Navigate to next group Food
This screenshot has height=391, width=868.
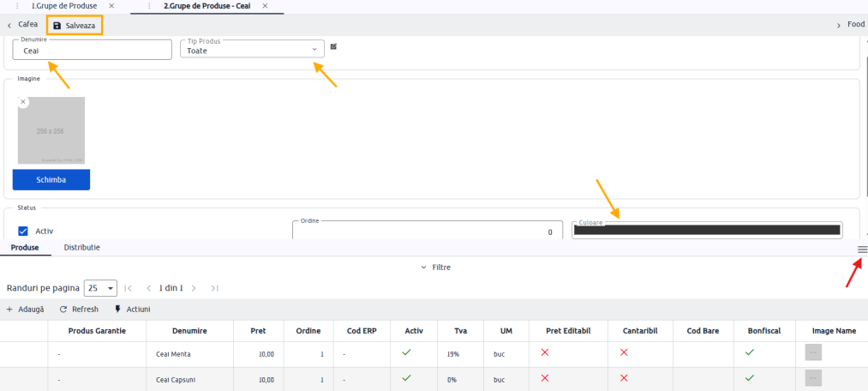[850, 25]
